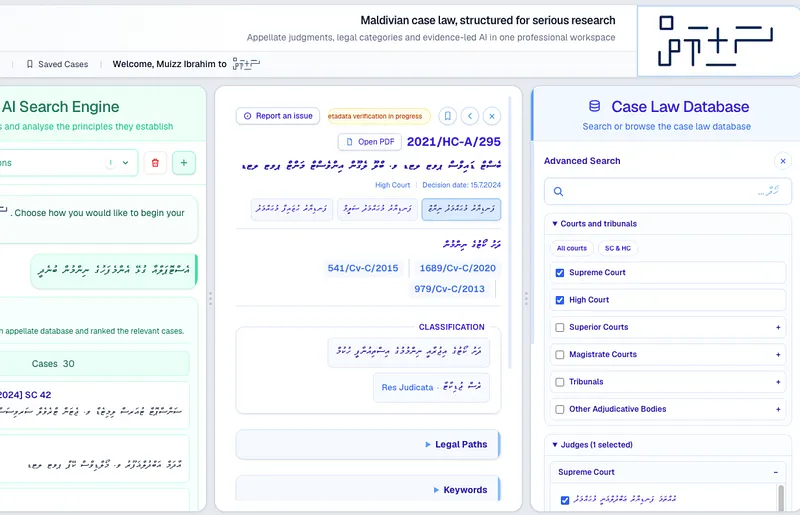This screenshot has height=515, width=800.
Task: Close the Advanced Search panel
Action: pos(783,161)
